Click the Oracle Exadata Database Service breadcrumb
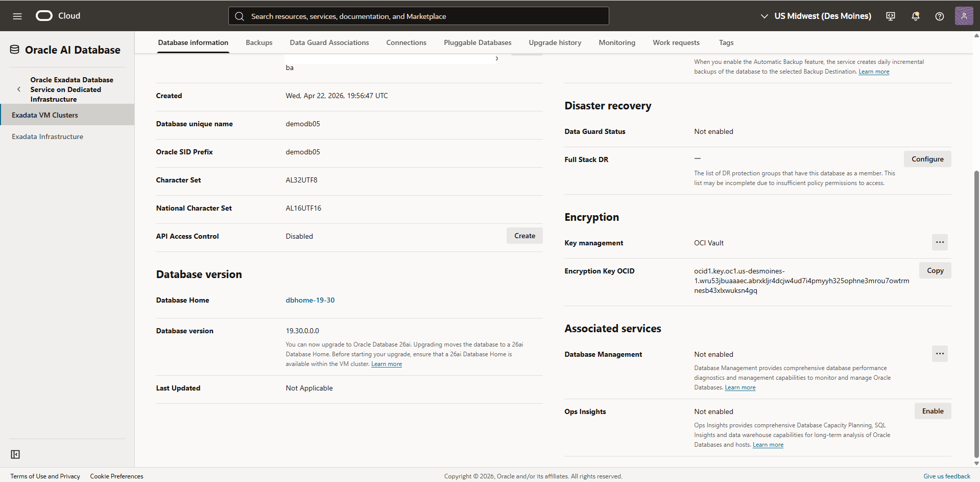The width and height of the screenshot is (980, 482). point(71,89)
